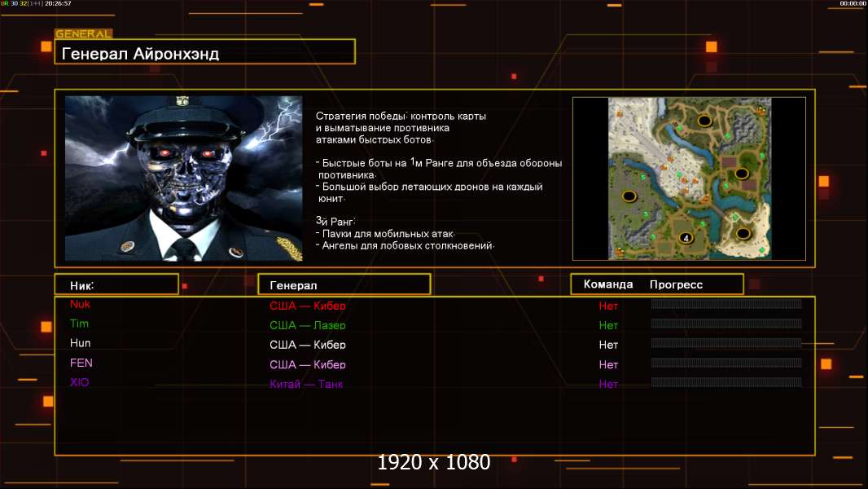The image size is (868, 489).
Task: Click the Ник column header
Action: pos(116,284)
